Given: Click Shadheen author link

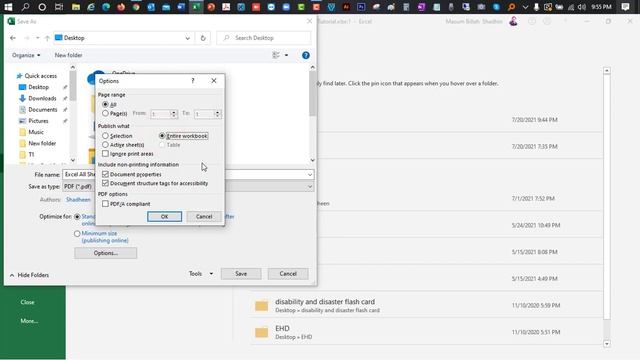Looking at the screenshot, I should click(78, 200).
